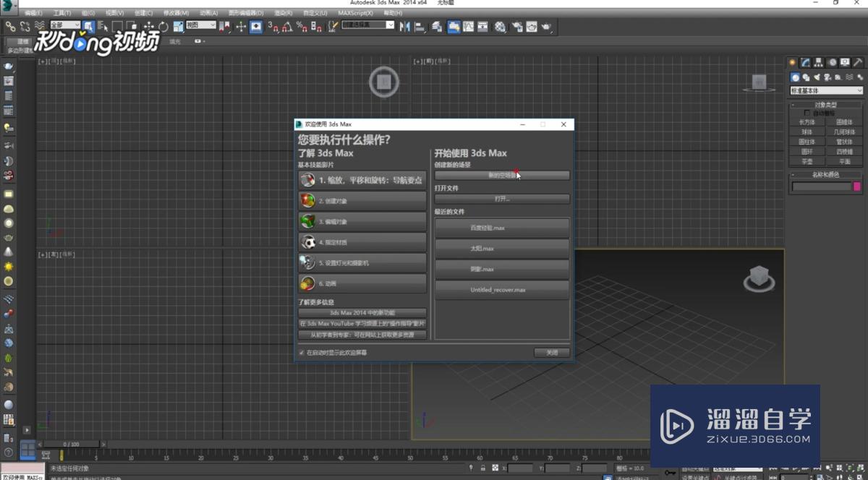The width and height of the screenshot is (868, 480).
Task: Toggle the Angle Snap tool
Action: click(x=287, y=27)
